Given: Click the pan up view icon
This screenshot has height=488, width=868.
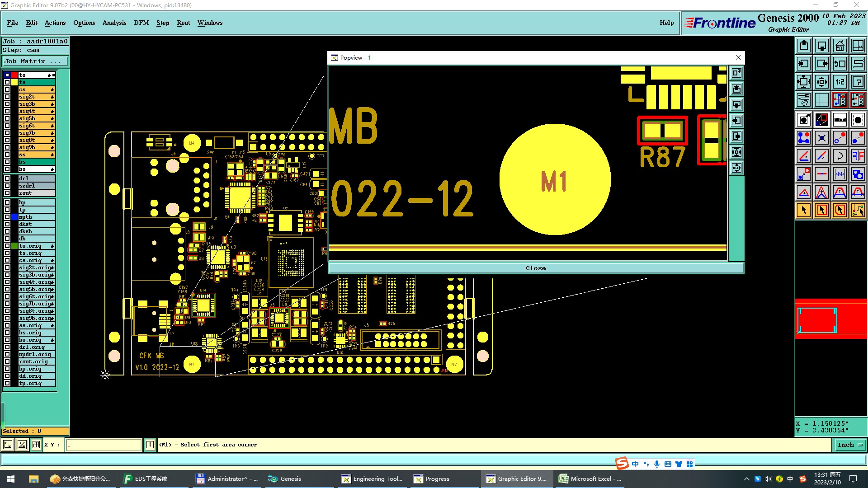Looking at the screenshot, I should click(x=804, y=46).
